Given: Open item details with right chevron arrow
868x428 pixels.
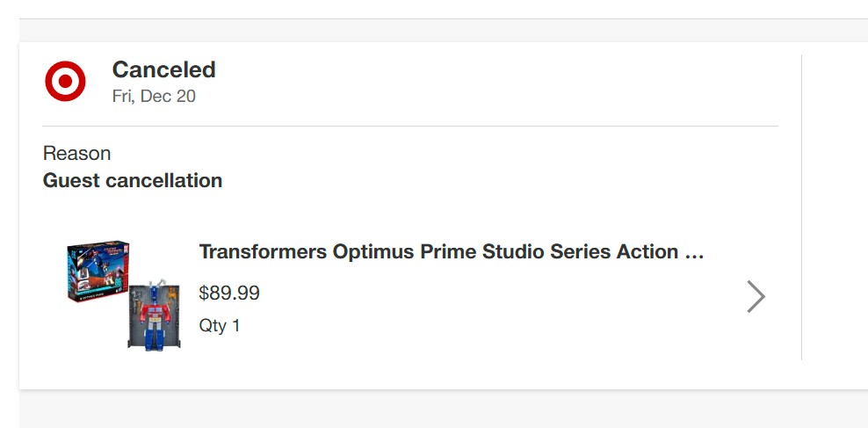Looking at the screenshot, I should pos(755,297).
